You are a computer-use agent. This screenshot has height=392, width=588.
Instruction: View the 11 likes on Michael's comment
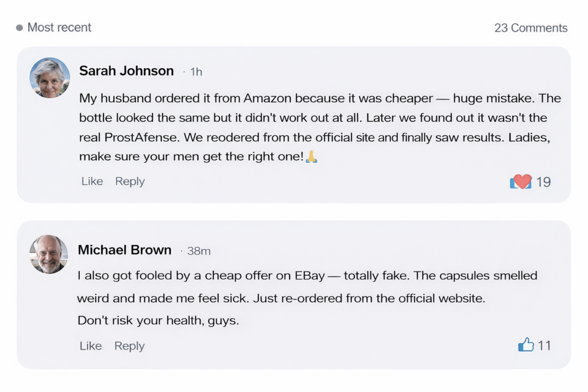coord(544,346)
